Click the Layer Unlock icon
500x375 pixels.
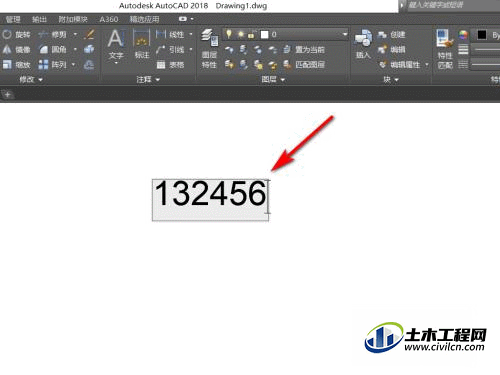[x=273, y=65]
